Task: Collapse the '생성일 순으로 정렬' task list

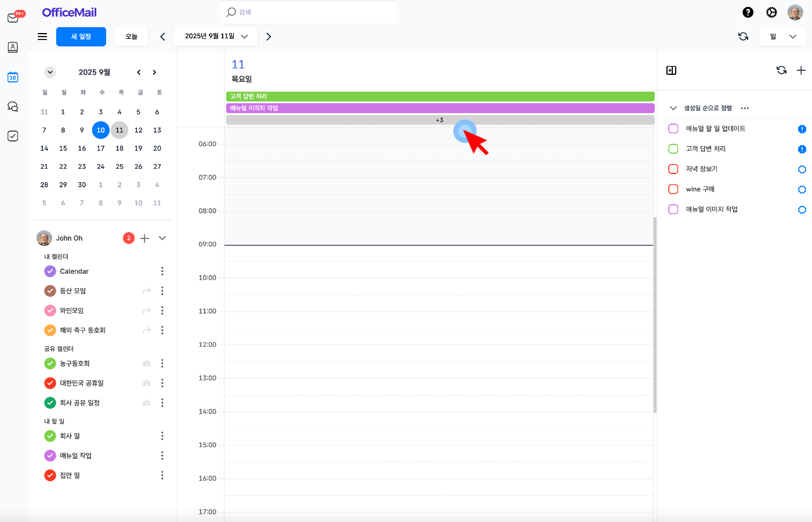Action: [x=673, y=108]
